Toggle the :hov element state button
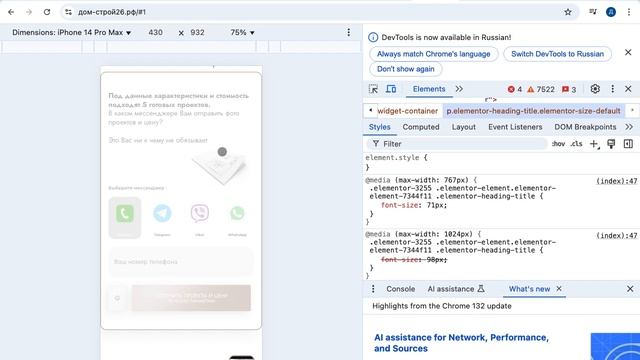640x360 pixels. tap(558, 144)
